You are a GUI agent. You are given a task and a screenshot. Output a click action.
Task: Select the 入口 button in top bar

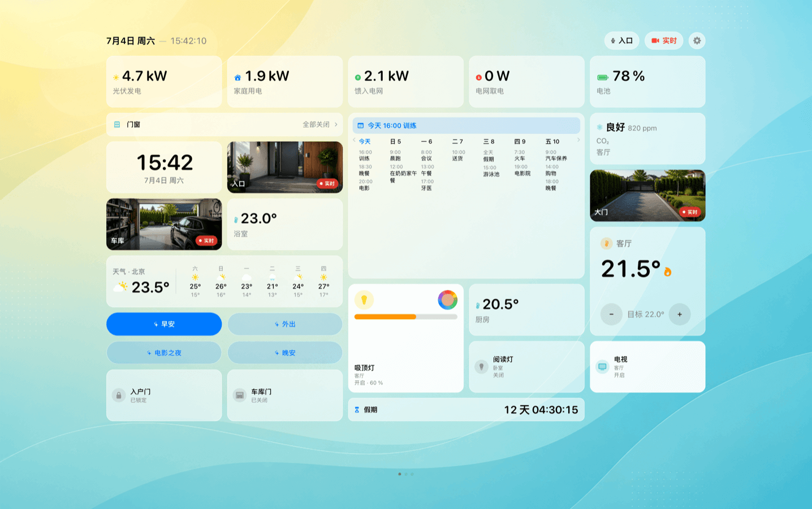(x=621, y=41)
